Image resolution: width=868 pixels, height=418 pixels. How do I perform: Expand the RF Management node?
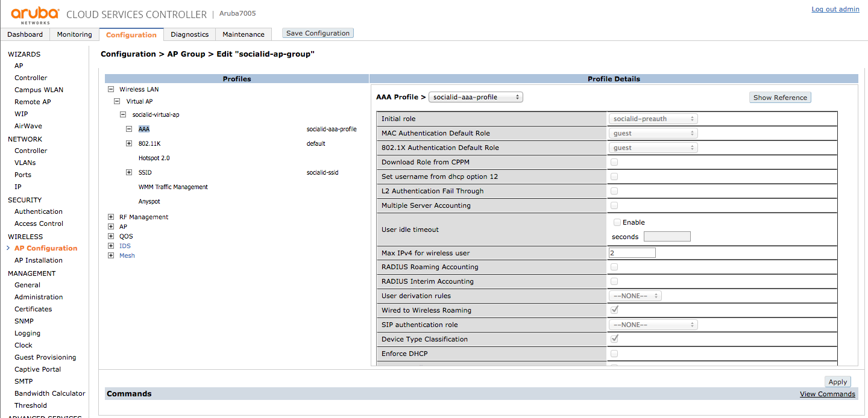pos(110,217)
